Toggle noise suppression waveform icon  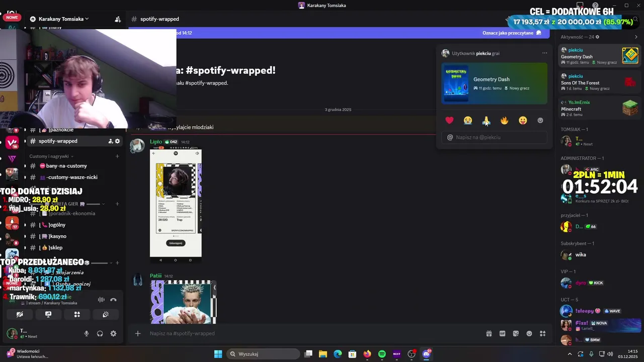click(x=101, y=300)
